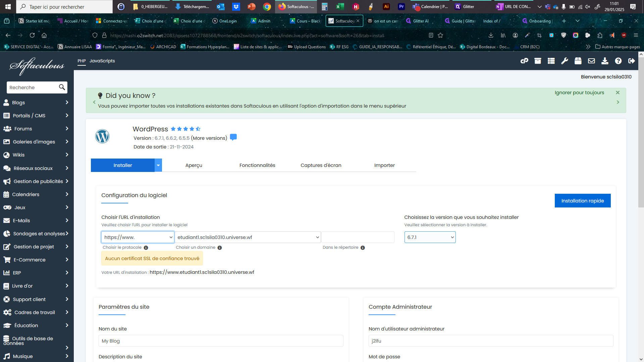The height and width of the screenshot is (362, 644).
Task: Close the Did you know banner
Action: (618, 93)
